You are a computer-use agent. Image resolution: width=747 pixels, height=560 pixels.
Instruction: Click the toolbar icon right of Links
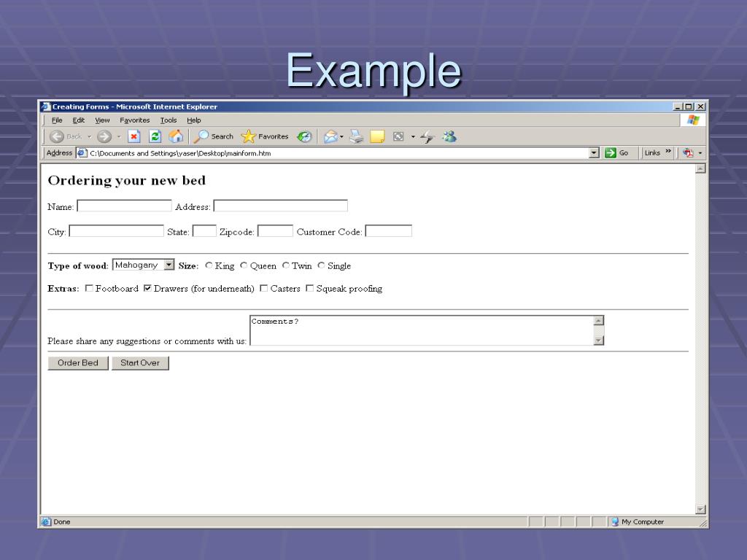[687, 153]
